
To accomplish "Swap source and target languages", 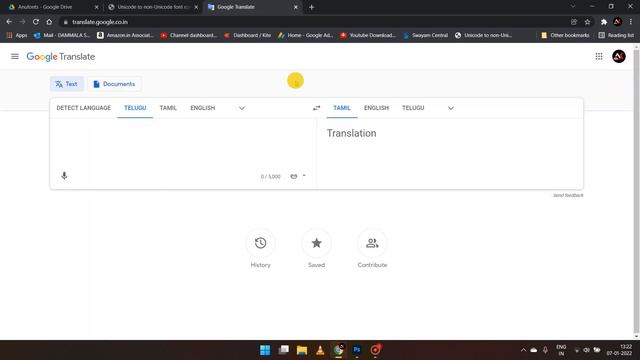I will click(x=316, y=108).
